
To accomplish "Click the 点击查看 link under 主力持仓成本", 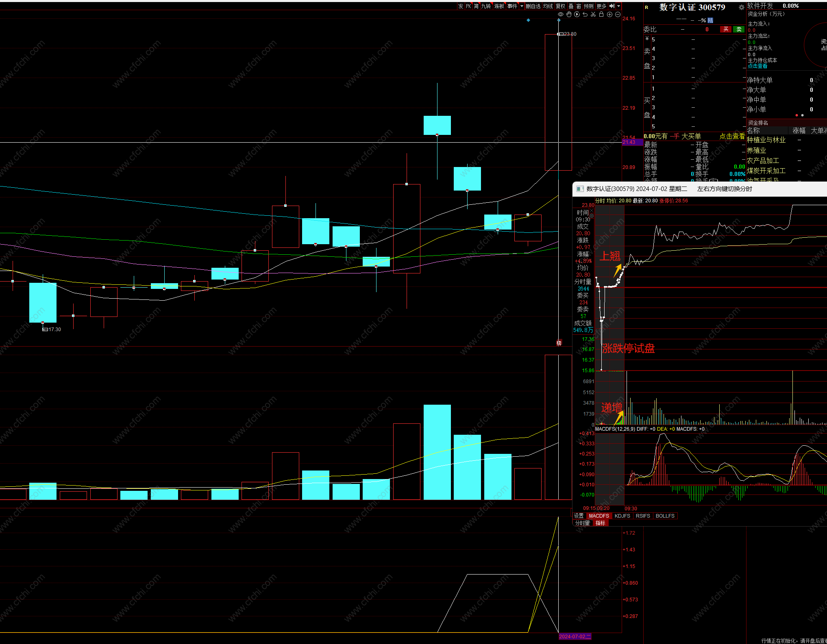I will coord(757,66).
